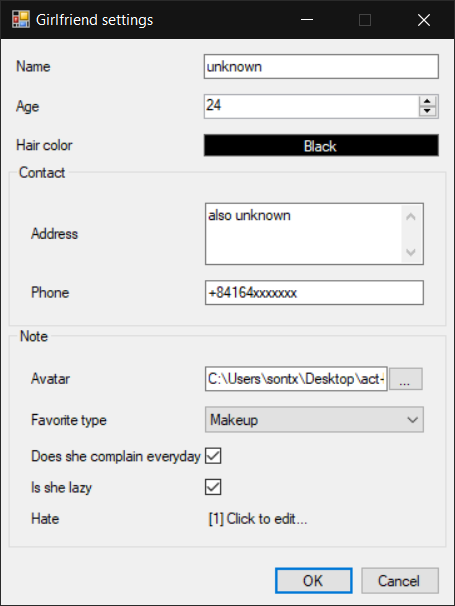The height and width of the screenshot is (606, 455).
Task: Focus the Age number field
Action: click(312, 106)
